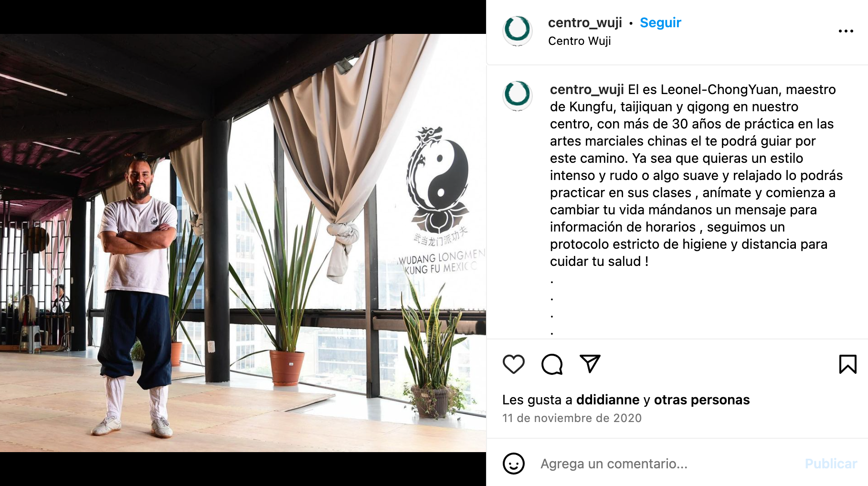Image resolution: width=868 pixels, height=486 pixels.
Task: Click the photo of the kung fu teacher
Action: [243, 243]
